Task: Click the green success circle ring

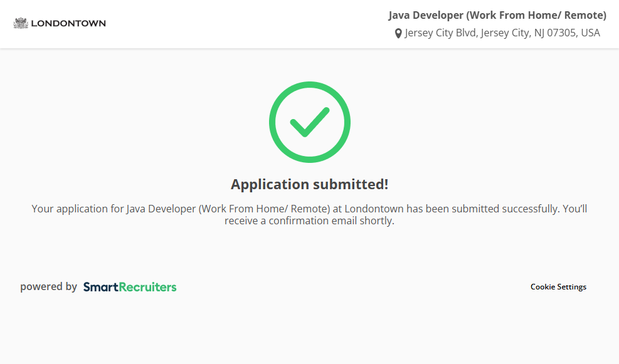Action: coord(273,122)
